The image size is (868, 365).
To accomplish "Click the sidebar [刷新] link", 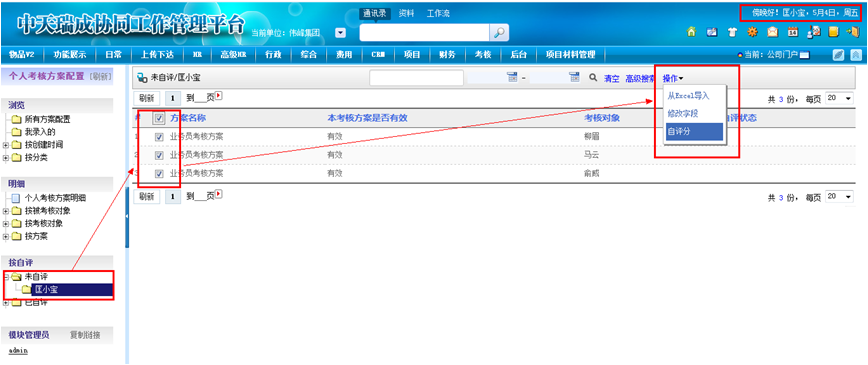I will [100, 76].
